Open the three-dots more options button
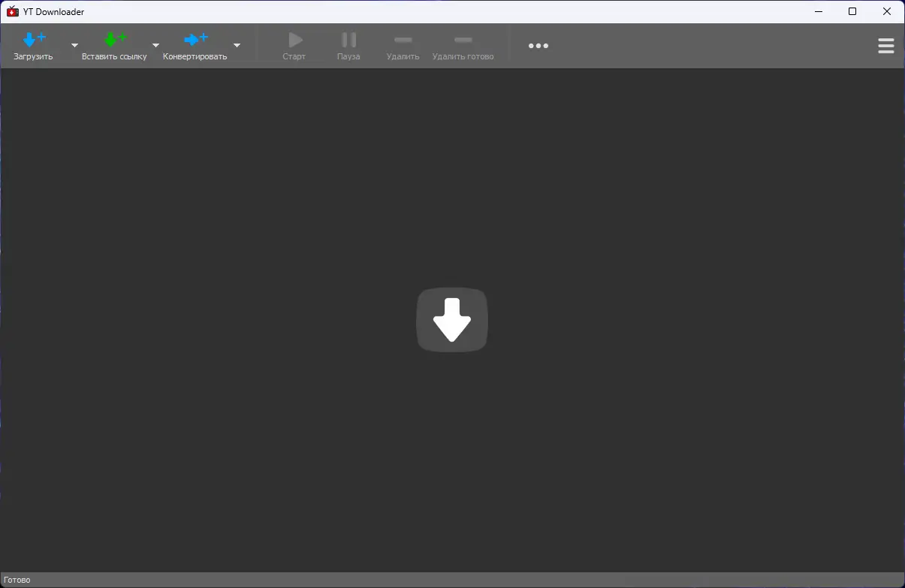Screen dimensions: 905x588 [538, 46]
